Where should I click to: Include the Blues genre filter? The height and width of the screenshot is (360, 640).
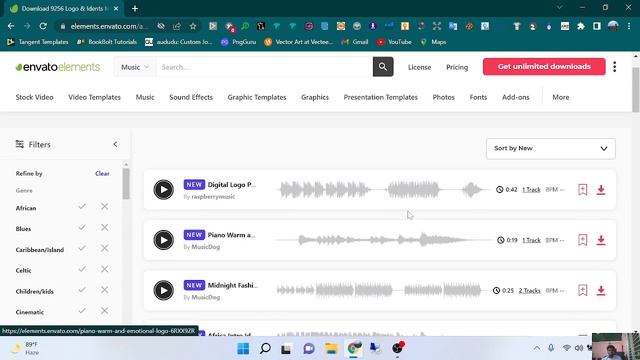pos(82,227)
